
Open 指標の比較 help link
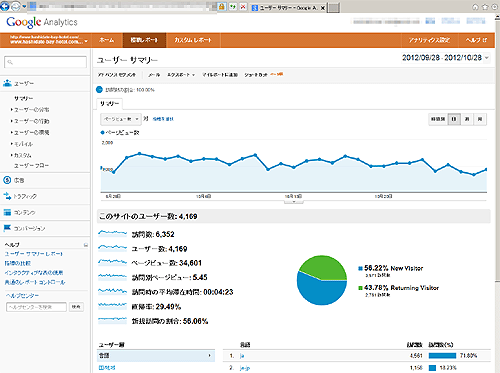coord(18,263)
